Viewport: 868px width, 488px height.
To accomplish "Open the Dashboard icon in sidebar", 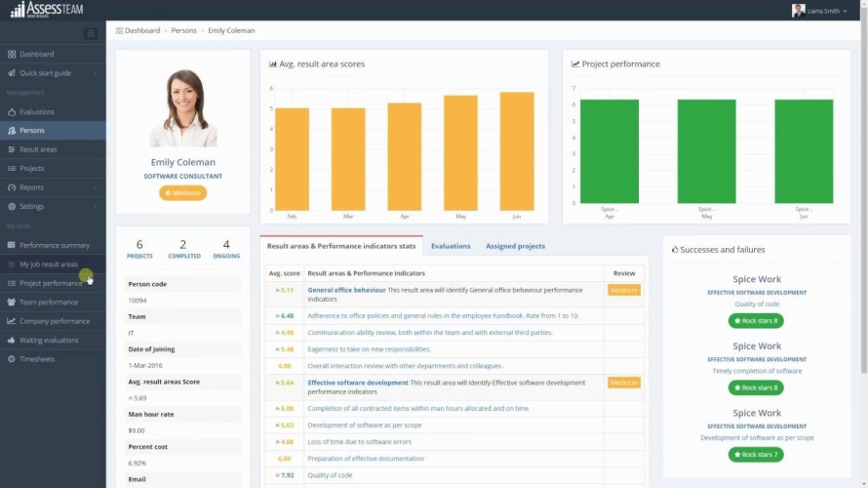I will click(12, 54).
